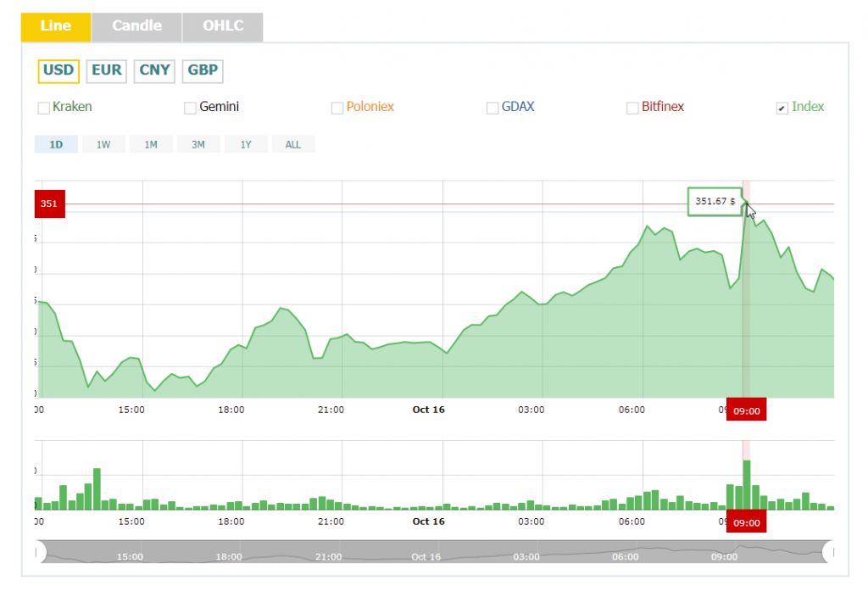Image resolution: width=868 pixels, height=597 pixels.
Task: Change currency to GBP
Action: [x=203, y=70]
